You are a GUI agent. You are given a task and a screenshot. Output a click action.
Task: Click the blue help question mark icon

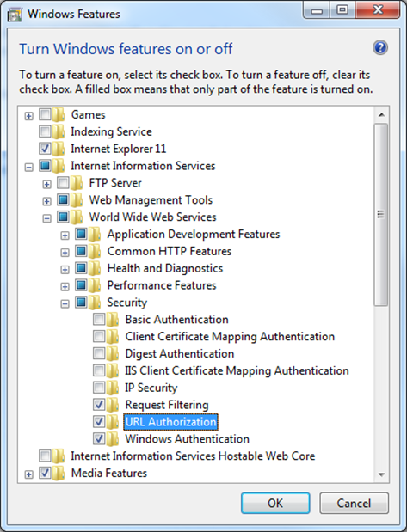coord(380,48)
